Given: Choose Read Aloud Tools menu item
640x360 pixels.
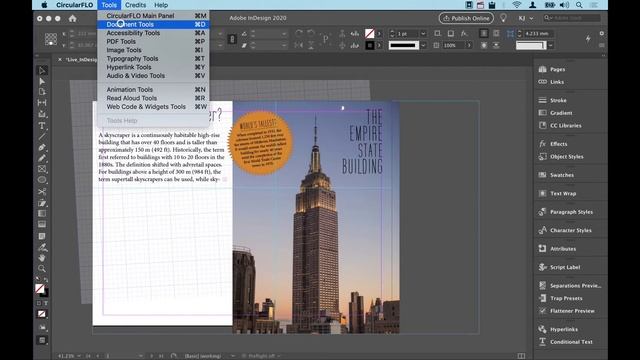Looking at the screenshot, I should tap(153, 98).
